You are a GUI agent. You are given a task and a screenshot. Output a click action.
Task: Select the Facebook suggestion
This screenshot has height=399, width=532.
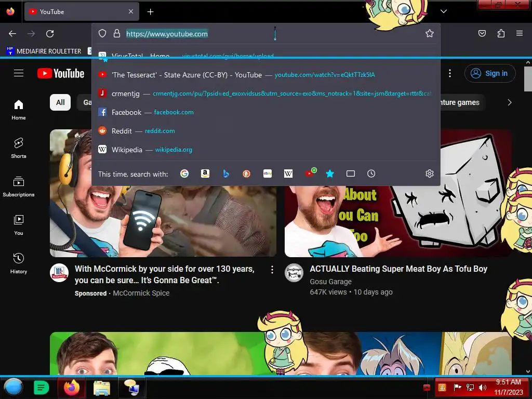tap(266, 112)
